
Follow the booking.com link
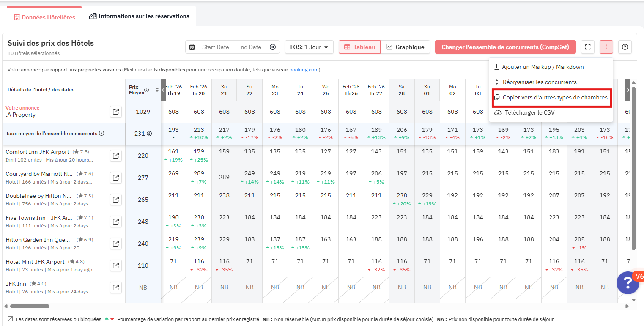point(304,70)
